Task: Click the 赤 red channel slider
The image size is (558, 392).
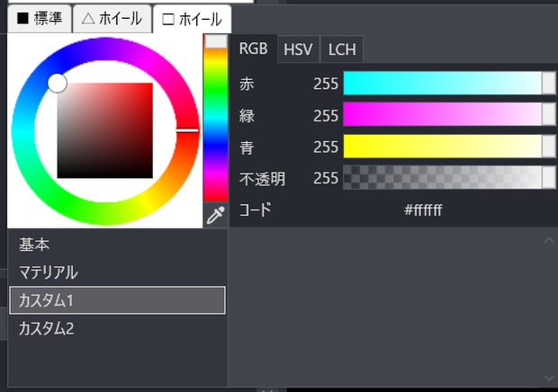Action: pyautogui.click(x=449, y=83)
